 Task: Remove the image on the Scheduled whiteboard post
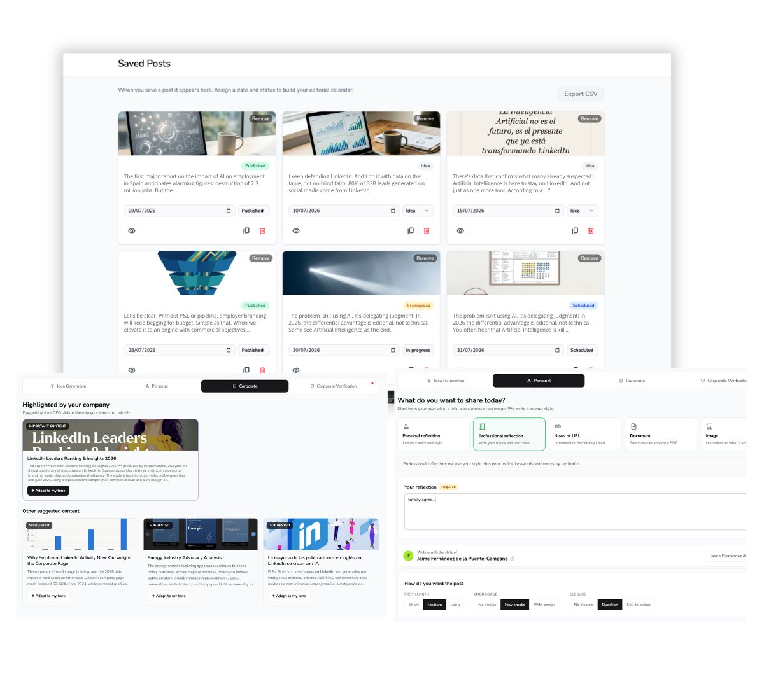(589, 258)
